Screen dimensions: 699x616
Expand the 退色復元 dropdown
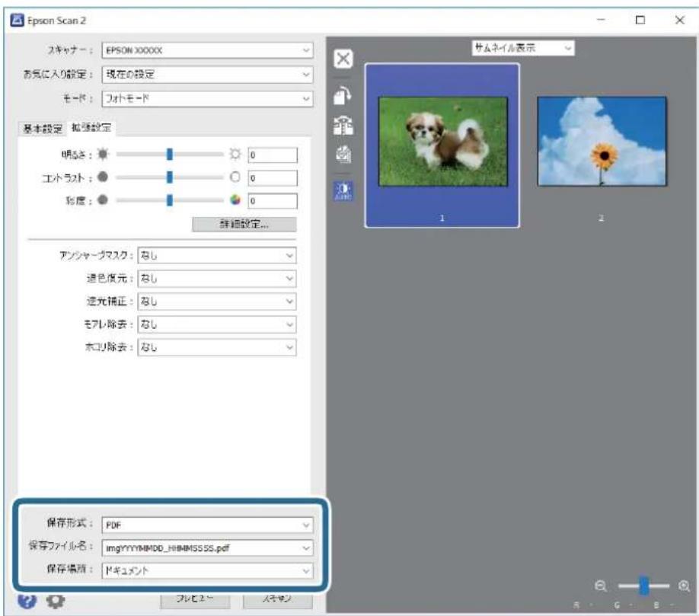[x=217, y=279]
